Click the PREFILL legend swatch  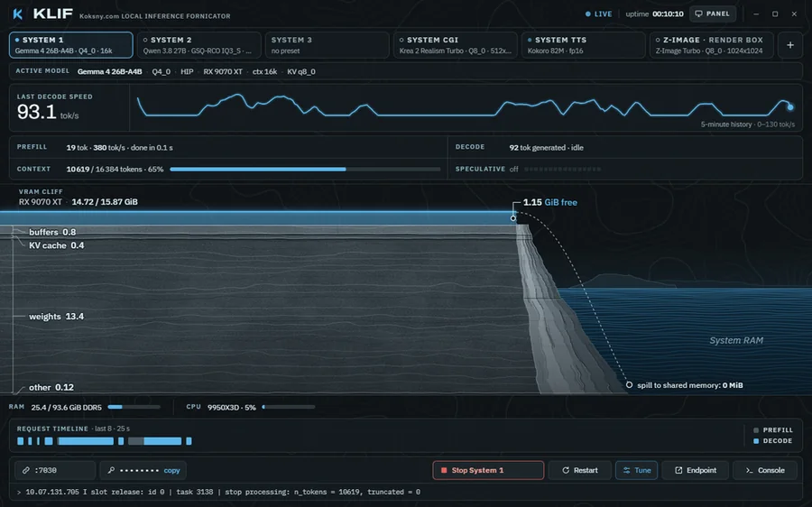tap(756, 430)
